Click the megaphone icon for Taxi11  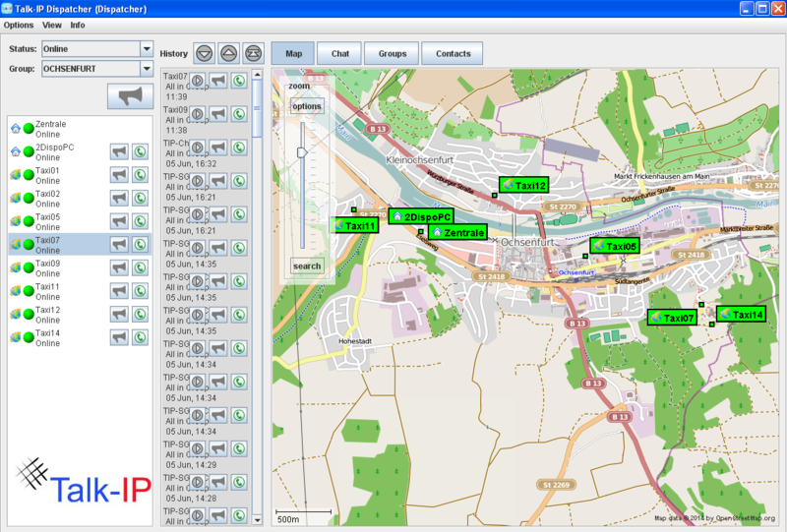(119, 291)
